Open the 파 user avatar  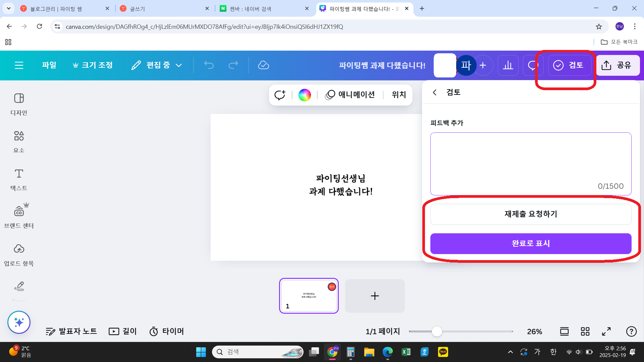[x=466, y=65]
